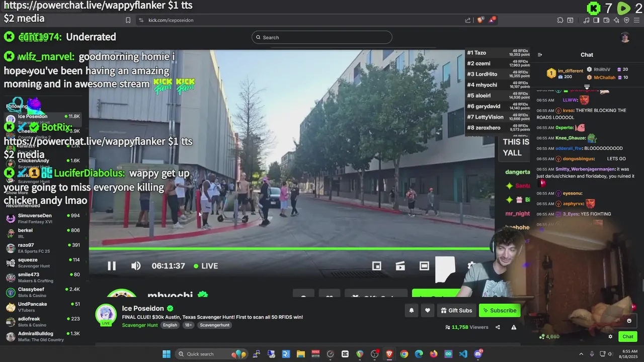Open im_different top gifter entry
This screenshot has width=644, height=362.
point(565,73)
